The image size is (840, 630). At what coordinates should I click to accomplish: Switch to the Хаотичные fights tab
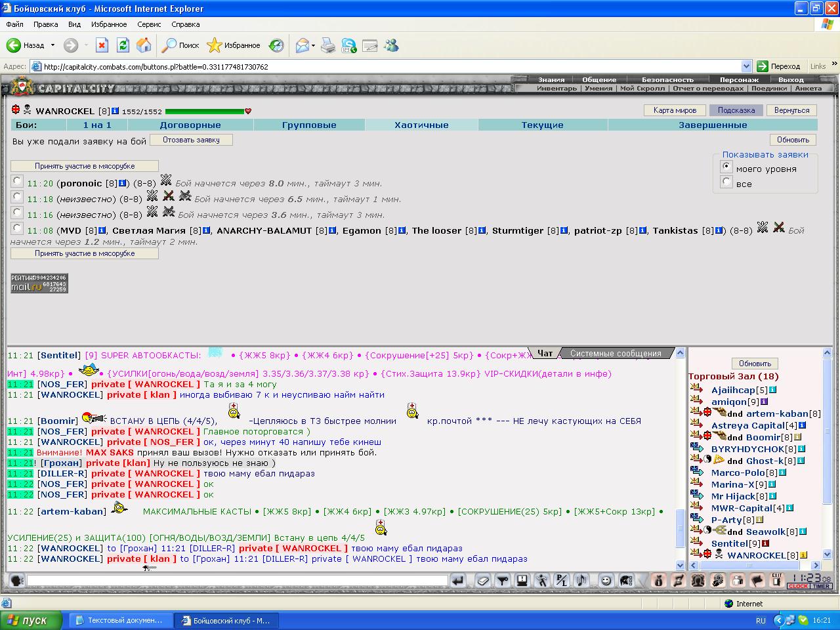pyautogui.click(x=421, y=125)
